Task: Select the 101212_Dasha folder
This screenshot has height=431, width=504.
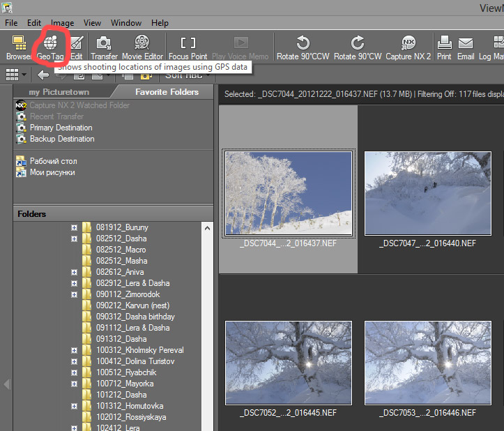Action: point(121,395)
